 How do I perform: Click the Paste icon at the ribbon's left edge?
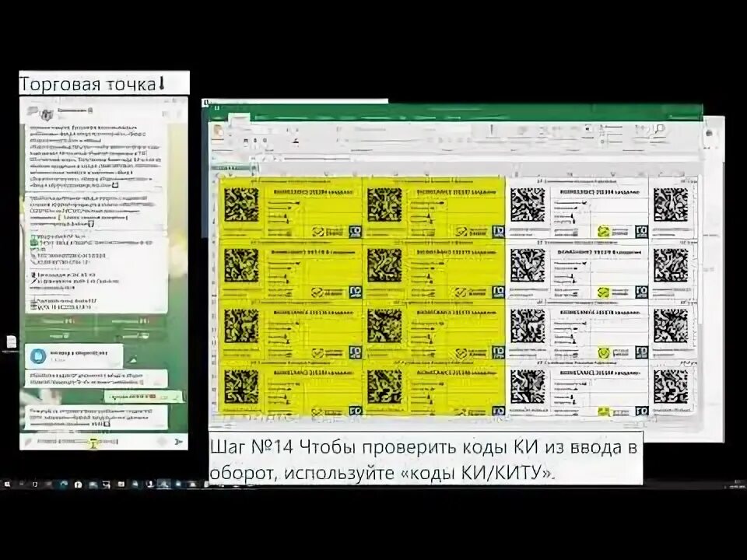218,132
